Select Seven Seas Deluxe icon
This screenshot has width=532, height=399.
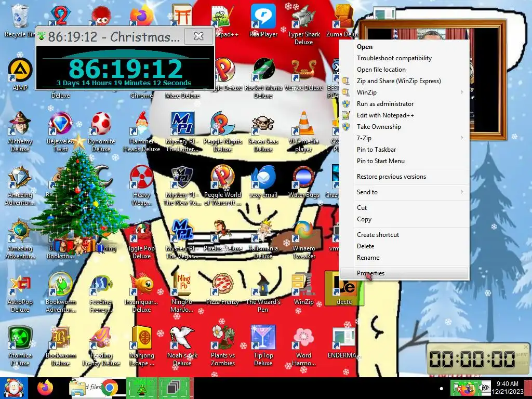coord(263,131)
